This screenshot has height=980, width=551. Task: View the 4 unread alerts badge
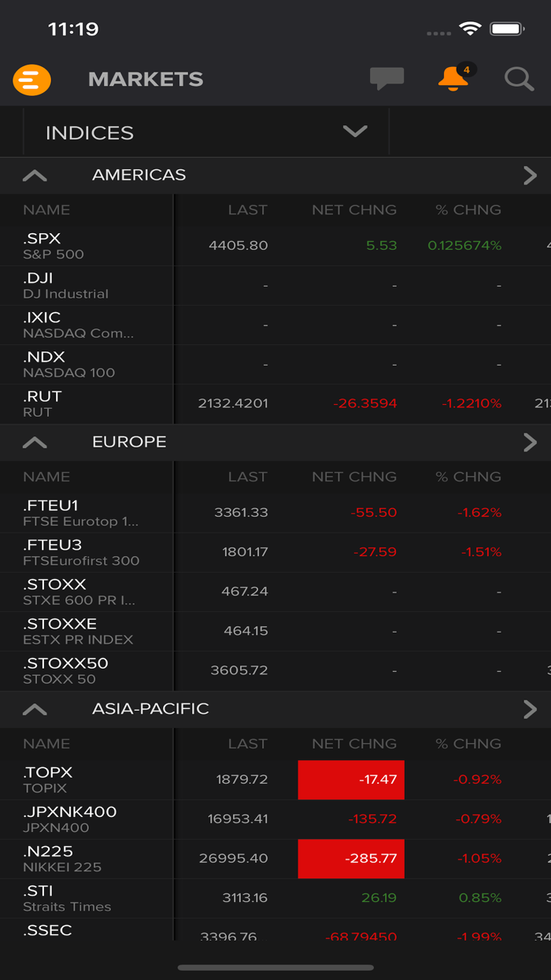[466, 68]
